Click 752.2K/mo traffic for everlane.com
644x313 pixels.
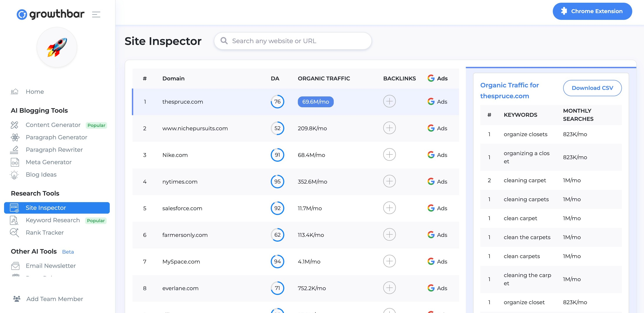[312, 288]
